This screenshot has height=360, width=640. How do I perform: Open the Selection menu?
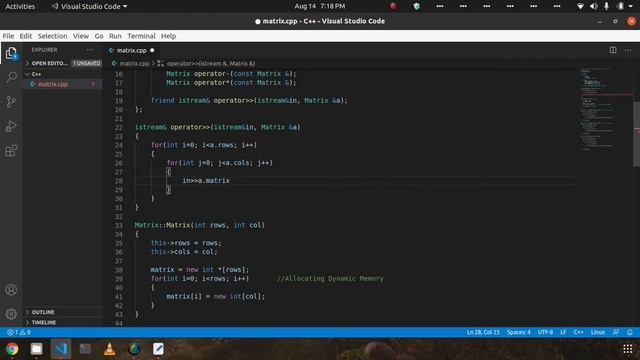pyautogui.click(x=52, y=36)
